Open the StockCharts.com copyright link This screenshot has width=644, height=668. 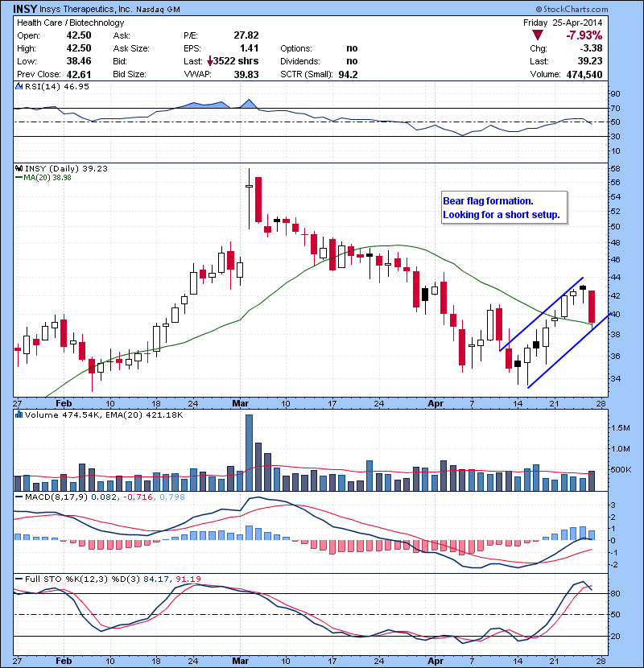click(572, 9)
